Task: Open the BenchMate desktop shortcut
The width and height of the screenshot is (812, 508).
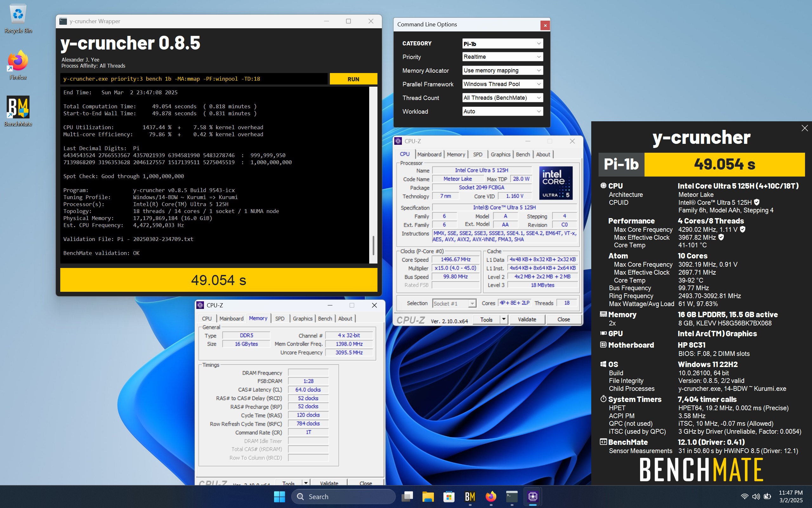Action: click(x=18, y=111)
